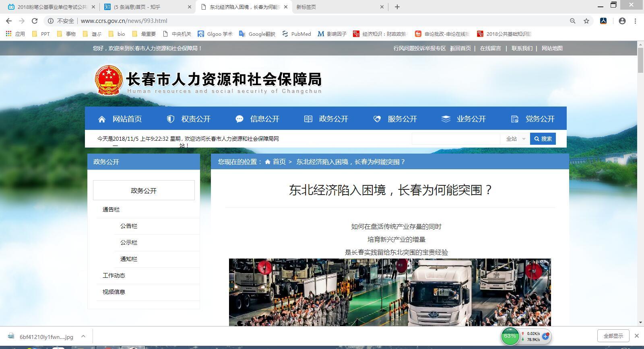
Task: Open the 最重要 bookmark folder
Action: [x=144, y=34]
